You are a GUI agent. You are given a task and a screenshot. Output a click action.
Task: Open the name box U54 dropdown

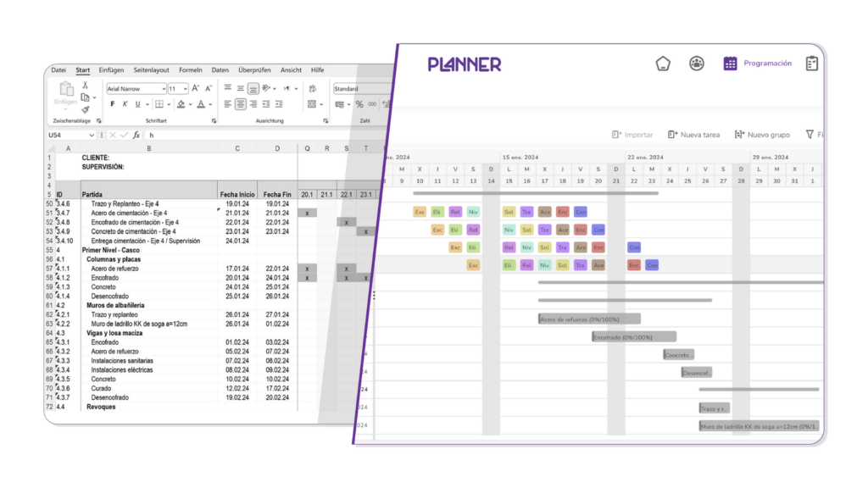click(92, 135)
